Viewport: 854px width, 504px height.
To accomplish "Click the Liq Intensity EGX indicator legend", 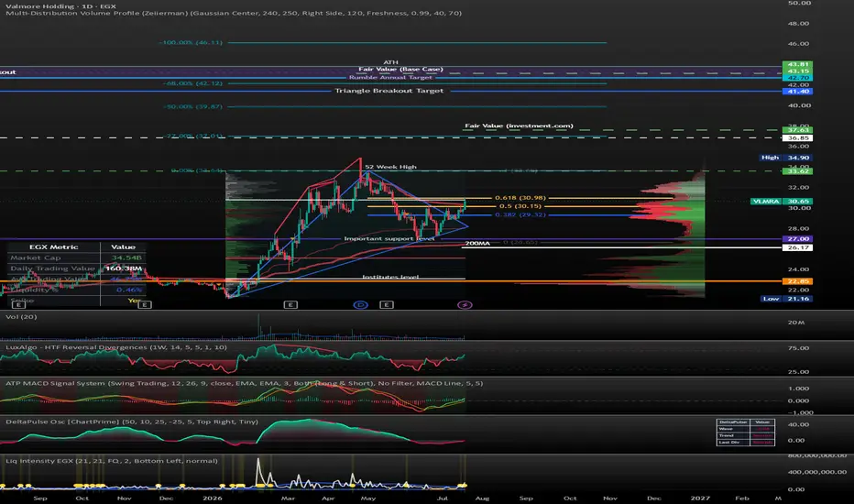I will pos(112,460).
